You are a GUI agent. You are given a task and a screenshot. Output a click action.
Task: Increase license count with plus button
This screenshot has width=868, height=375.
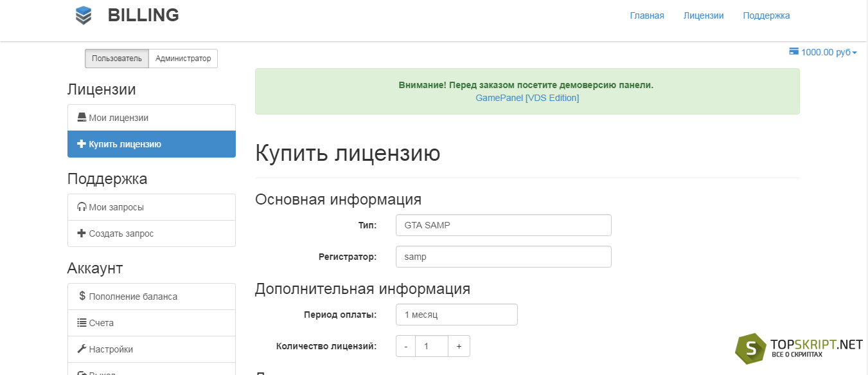point(459,346)
